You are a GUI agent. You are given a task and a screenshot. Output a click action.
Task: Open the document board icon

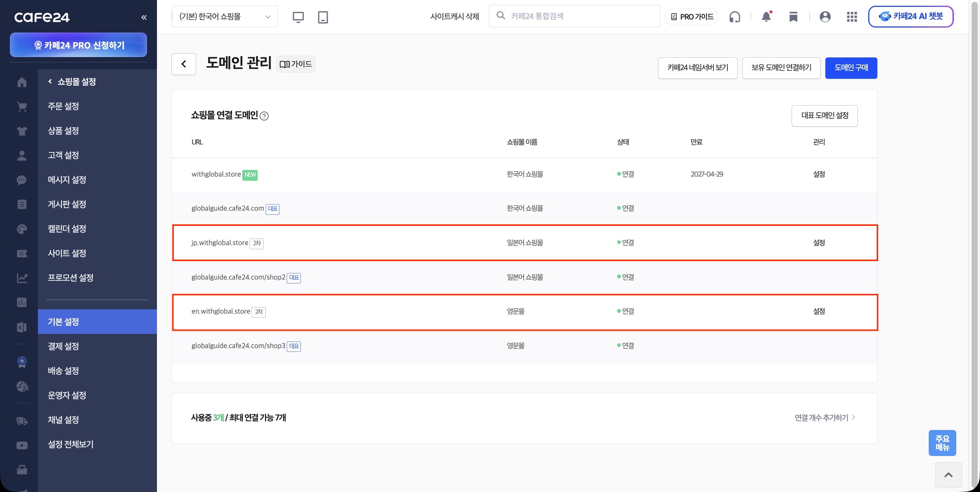point(22,204)
